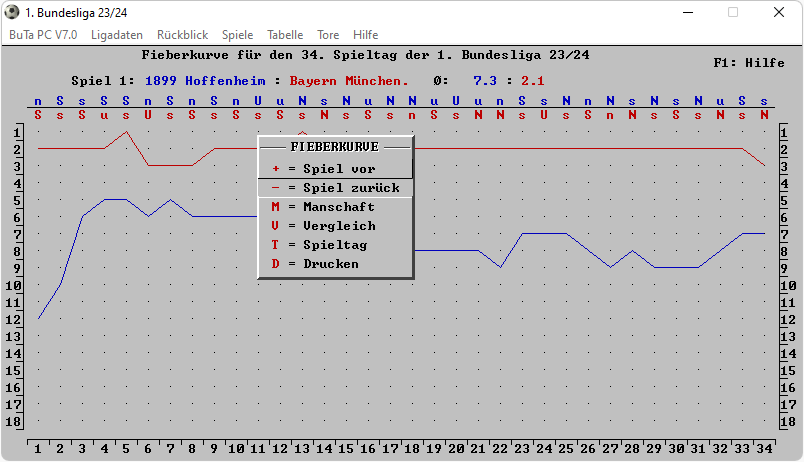Expand the Spiele menu
The width and height of the screenshot is (804, 462).
tap(237, 34)
